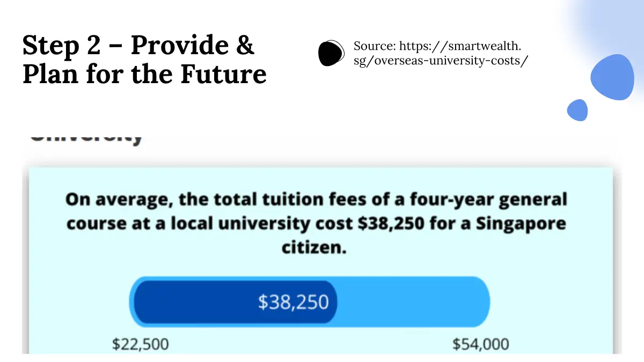Select the large blue blob shape
644x362 pixels.
click(612, 78)
